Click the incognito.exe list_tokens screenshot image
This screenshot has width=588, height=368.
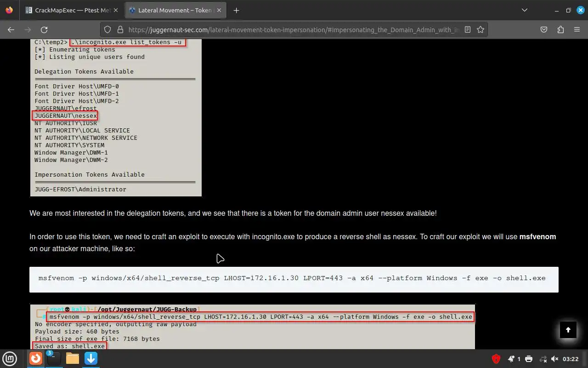tap(116, 118)
